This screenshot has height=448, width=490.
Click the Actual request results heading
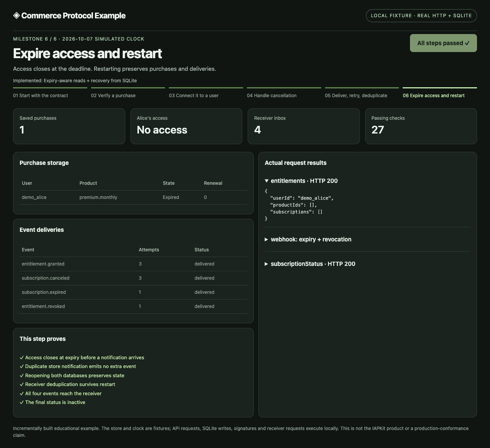tap(296, 163)
